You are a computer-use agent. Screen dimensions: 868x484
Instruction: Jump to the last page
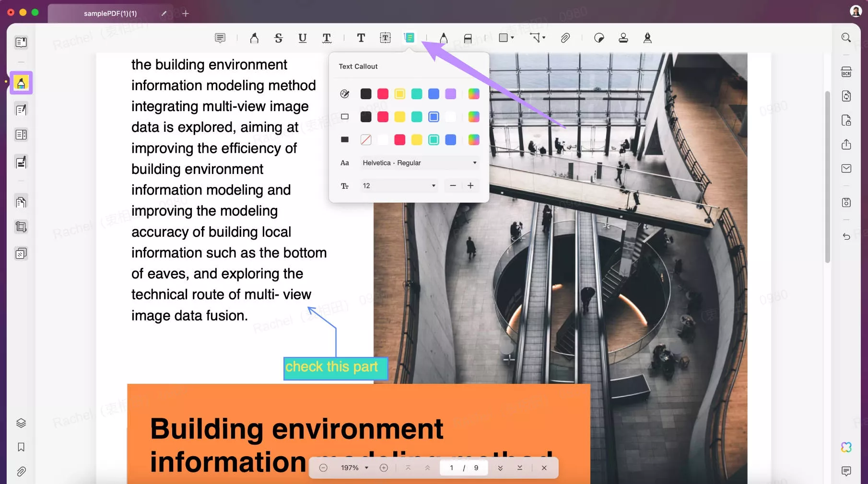click(520, 468)
